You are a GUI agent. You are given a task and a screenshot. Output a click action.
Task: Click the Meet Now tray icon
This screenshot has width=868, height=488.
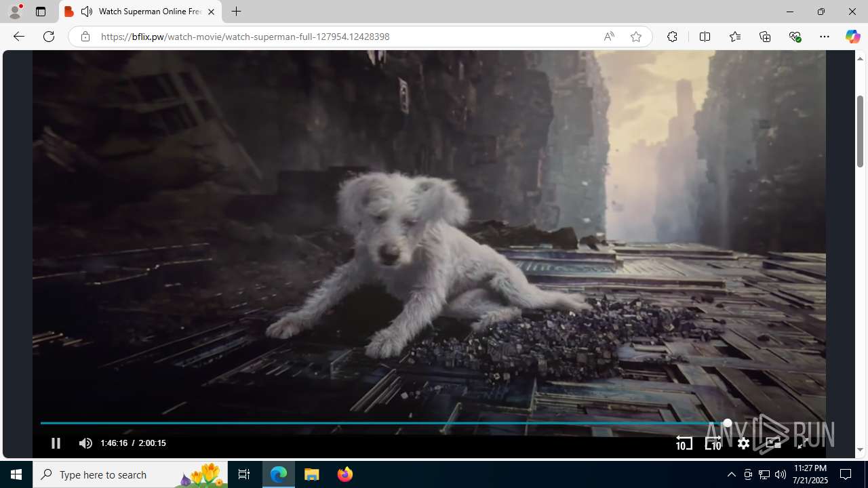[748, 474]
